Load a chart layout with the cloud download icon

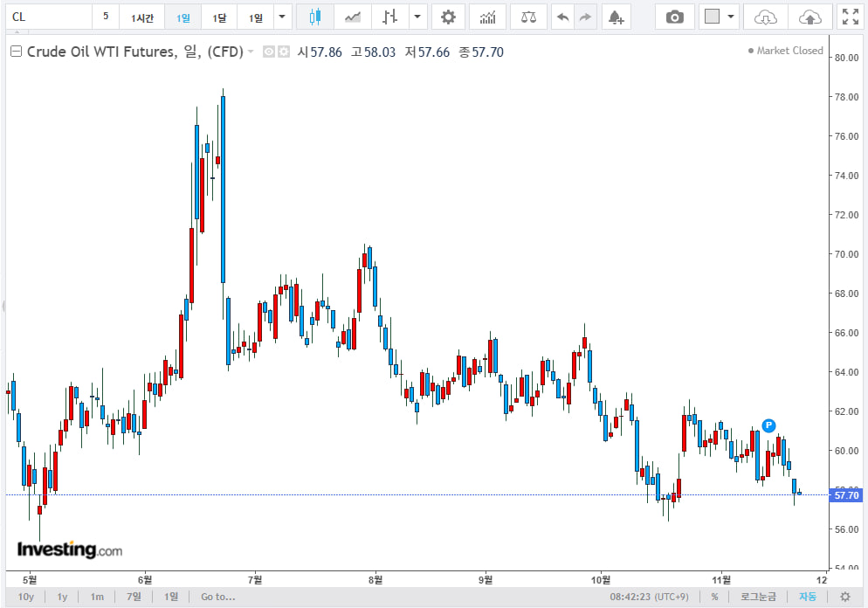pos(766,17)
